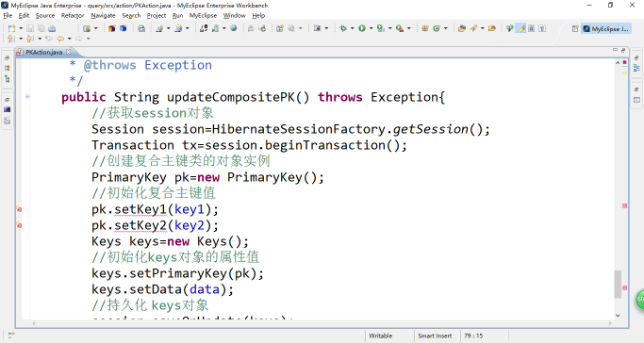Click the Search flashlight icon
The width and height of the screenshot is (644, 343).
pyautogui.click(x=473, y=28)
